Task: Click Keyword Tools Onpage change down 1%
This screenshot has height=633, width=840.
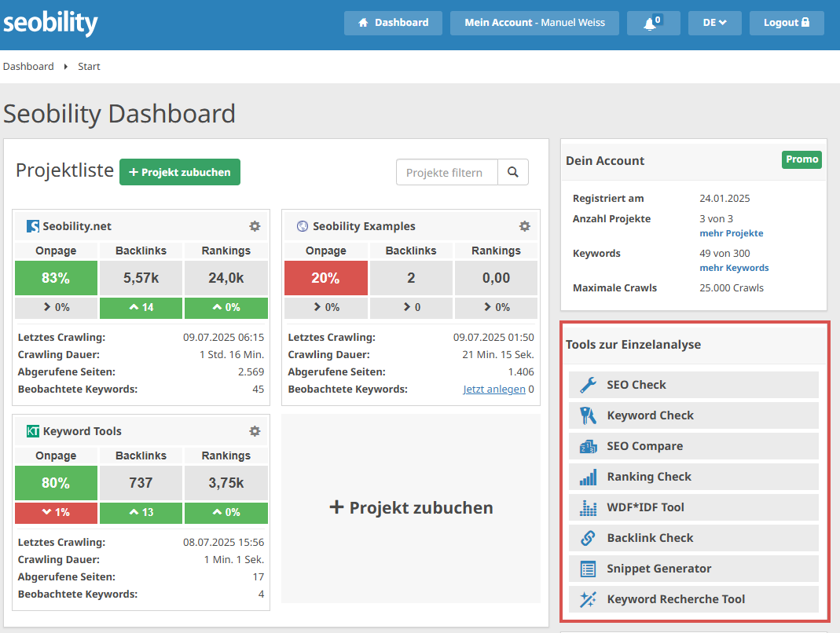Action: coord(57,513)
